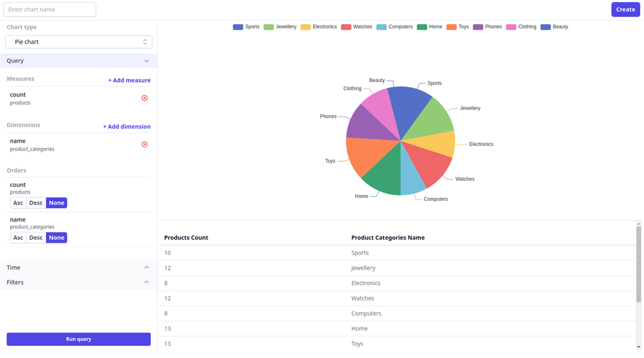Set count products ordering to Asc
Screen dimensions: 644x358
18,203
